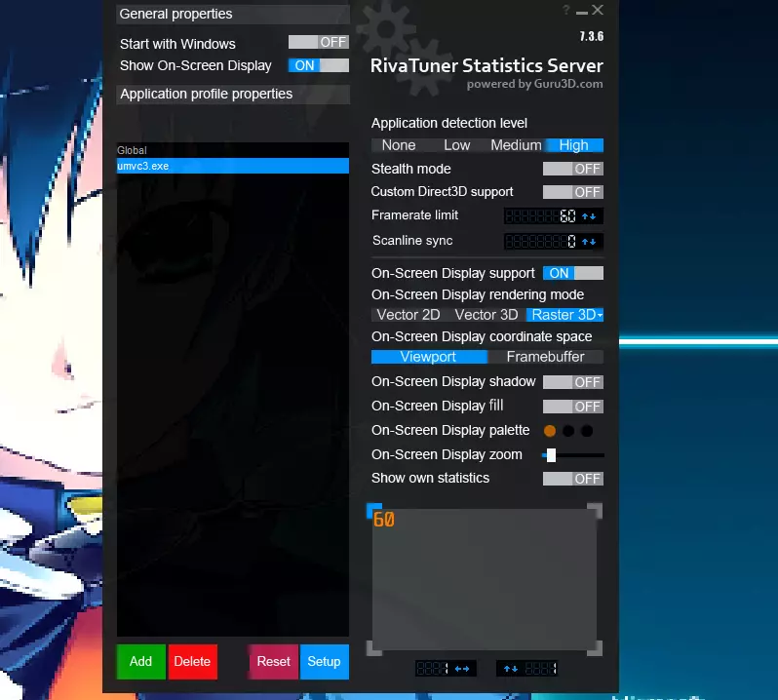The height and width of the screenshot is (700, 778).
Task: Set detection level to High
Action: tap(574, 145)
